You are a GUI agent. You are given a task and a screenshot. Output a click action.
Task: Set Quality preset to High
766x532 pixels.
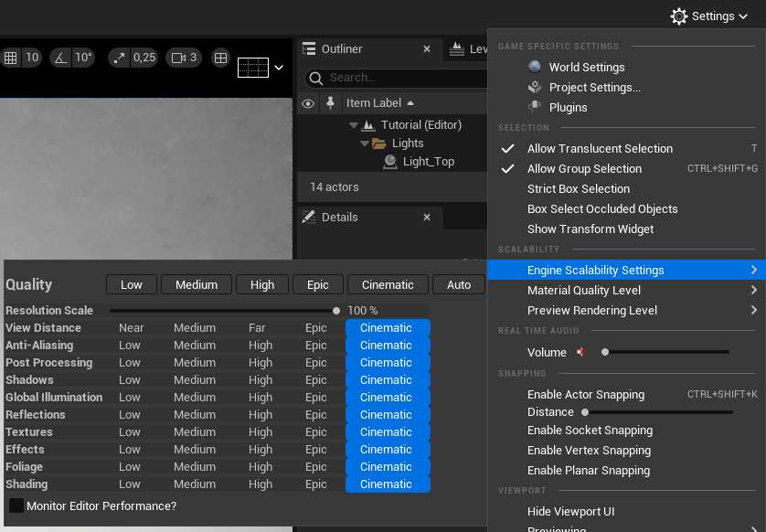pyautogui.click(x=262, y=285)
